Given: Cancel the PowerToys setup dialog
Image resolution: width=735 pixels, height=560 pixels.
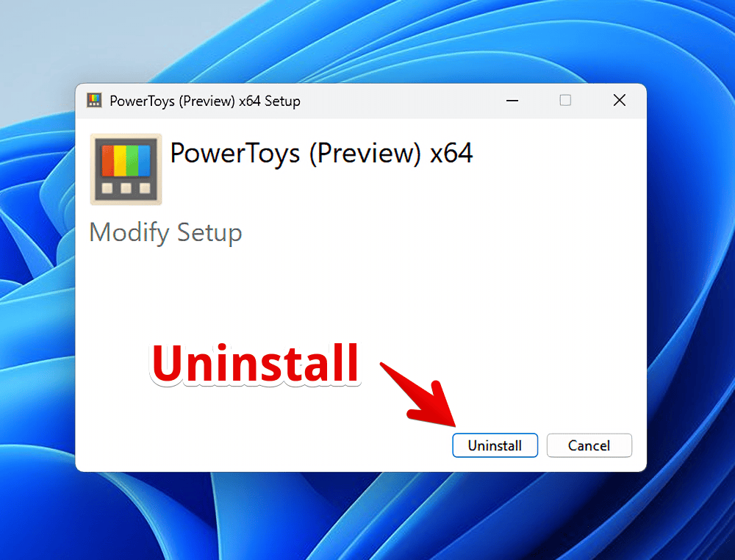Looking at the screenshot, I should [589, 445].
